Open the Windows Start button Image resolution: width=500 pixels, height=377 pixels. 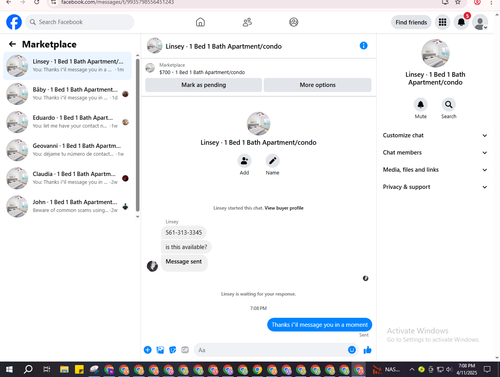(9, 369)
